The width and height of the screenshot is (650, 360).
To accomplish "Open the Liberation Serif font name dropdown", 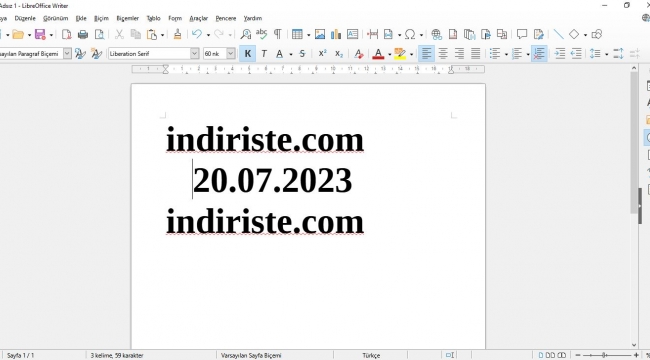I will click(194, 54).
